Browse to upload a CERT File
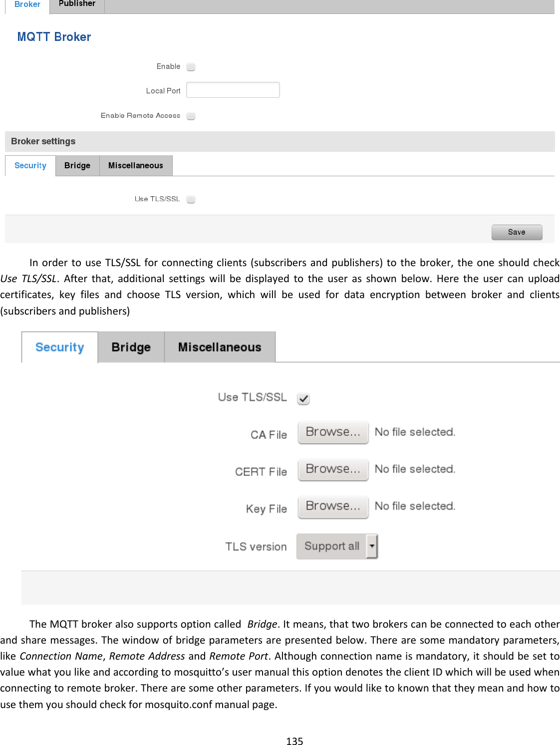The height and width of the screenshot is (745, 560). [332, 469]
